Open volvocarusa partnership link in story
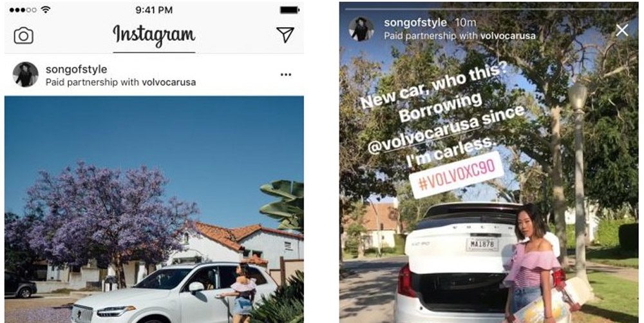Viewport: 644px width, 323px height. pos(507,35)
